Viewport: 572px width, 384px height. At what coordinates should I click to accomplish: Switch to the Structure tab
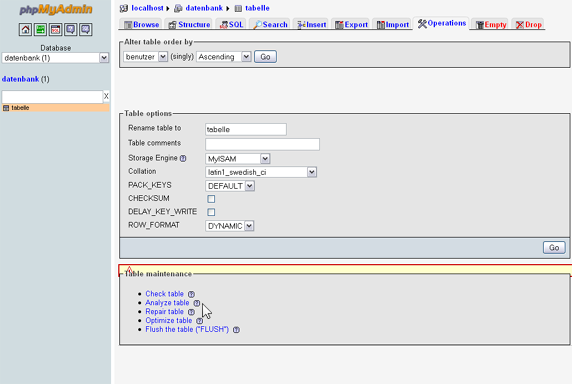(189, 24)
